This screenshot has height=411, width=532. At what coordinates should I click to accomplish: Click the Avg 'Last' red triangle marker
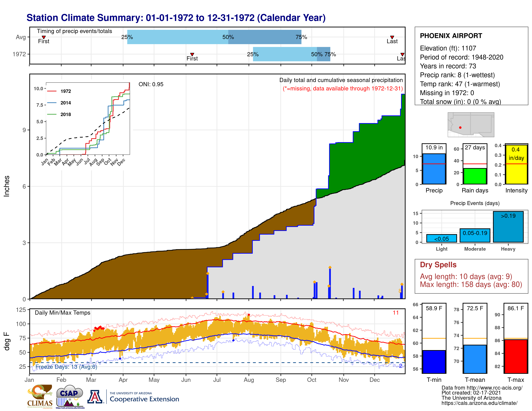(x=392, y=37)
